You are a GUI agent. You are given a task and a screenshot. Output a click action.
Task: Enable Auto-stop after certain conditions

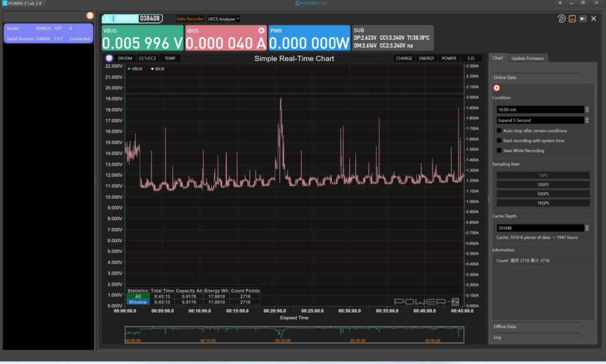click(x=499, y=131)
